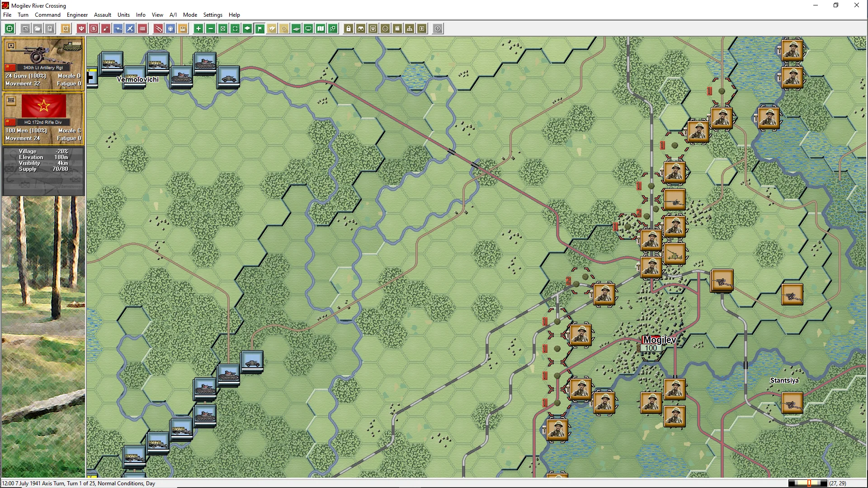The height and width of the screenshot is (488, 868).
Task: Click the green minus zoom-out icon
Action: [x=211, y=29]
